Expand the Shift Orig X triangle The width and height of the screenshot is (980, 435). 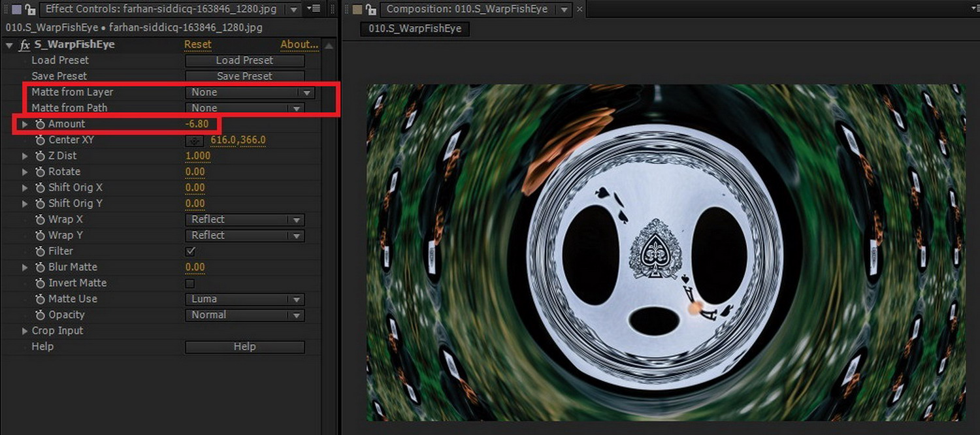click(x=25, y=187)
